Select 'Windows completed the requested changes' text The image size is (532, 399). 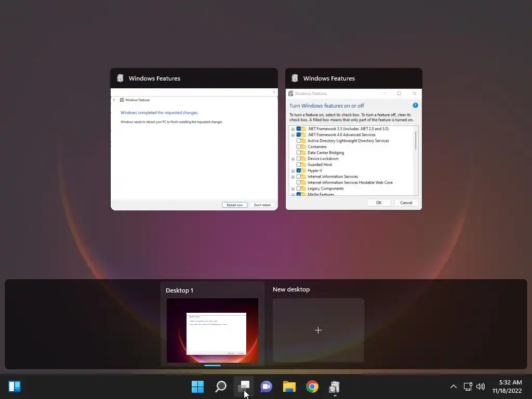pos(159,113)
